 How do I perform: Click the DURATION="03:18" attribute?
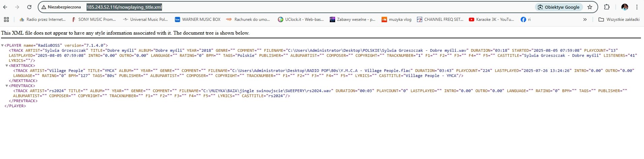pos(490,50)
